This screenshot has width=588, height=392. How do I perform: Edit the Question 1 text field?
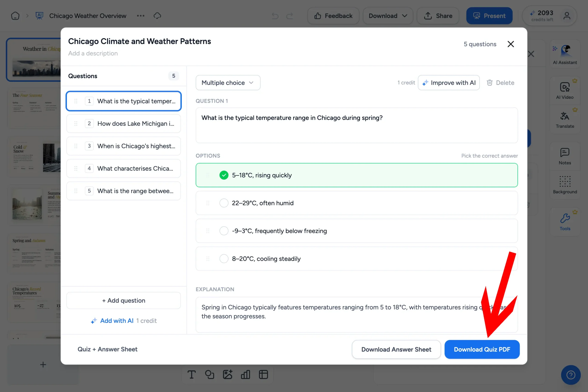pos(357,125)
